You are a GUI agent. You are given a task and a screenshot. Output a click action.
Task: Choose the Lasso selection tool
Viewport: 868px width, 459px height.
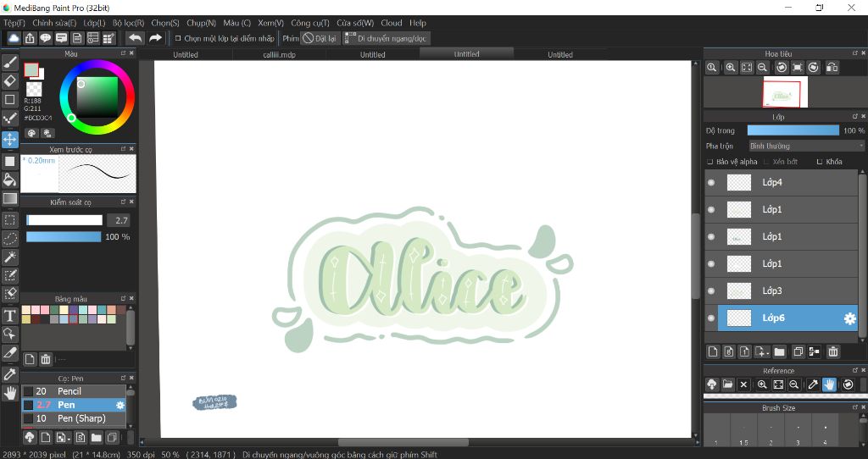click(x=10, y=238)
